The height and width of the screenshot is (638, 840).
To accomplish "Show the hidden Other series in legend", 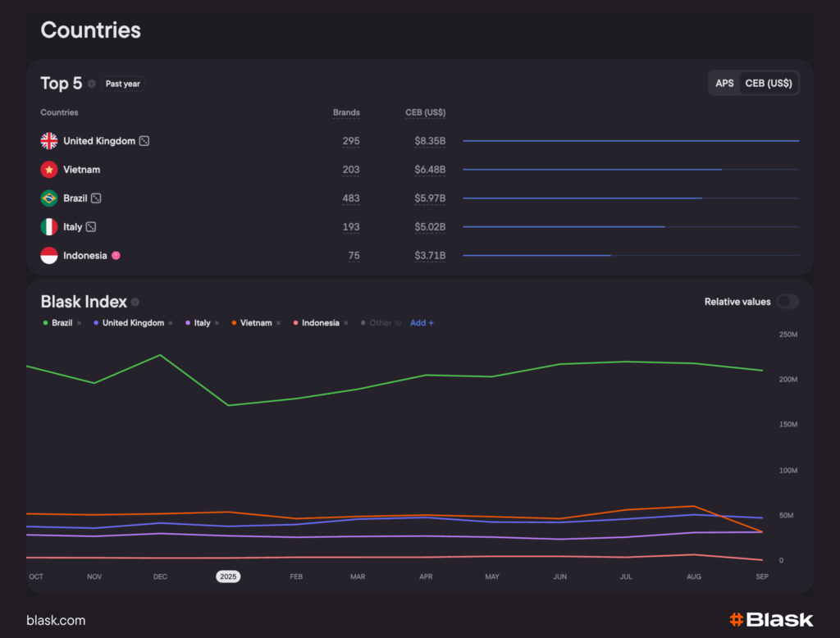I will coord(380,323).
